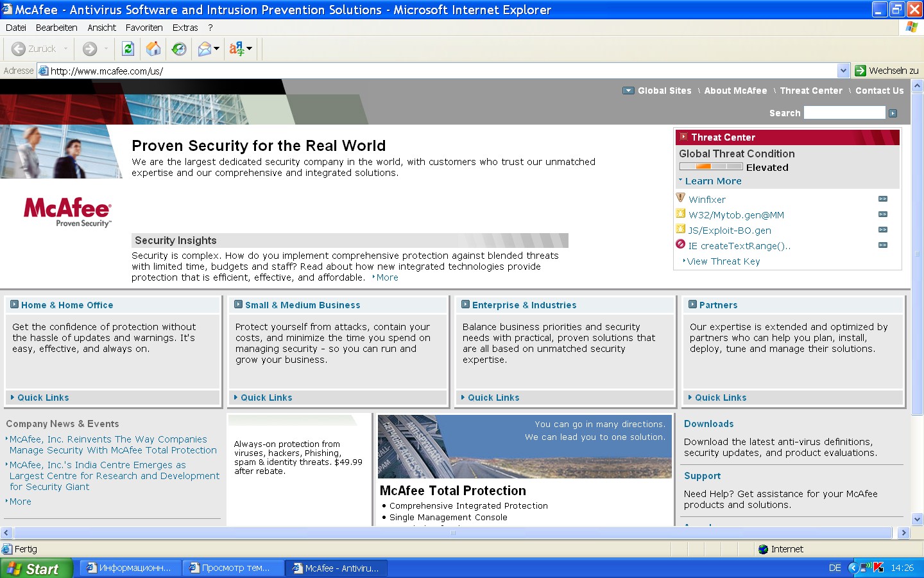This screenshot has width=924, height=578.
Task: Open details arrow for JS/Exploit-BO.gen row
Action: [x=883, y=230]
